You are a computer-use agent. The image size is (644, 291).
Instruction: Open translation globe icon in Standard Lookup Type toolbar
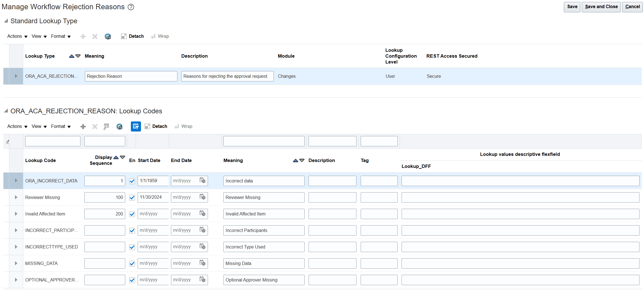108,36
